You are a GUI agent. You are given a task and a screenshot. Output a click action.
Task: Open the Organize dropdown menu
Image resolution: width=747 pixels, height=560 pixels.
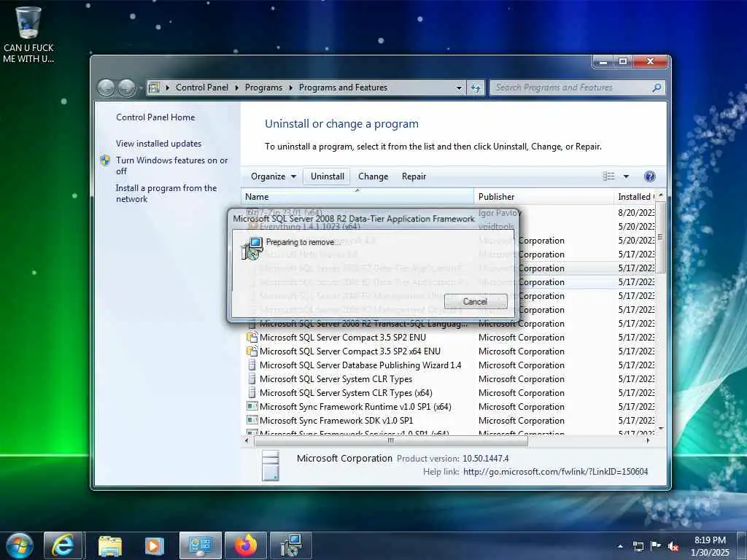274,176
